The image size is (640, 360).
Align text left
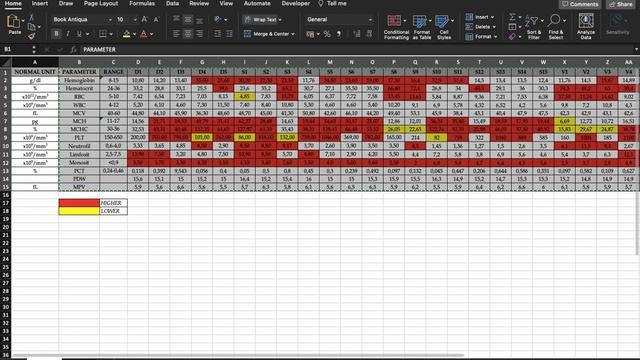176,34
